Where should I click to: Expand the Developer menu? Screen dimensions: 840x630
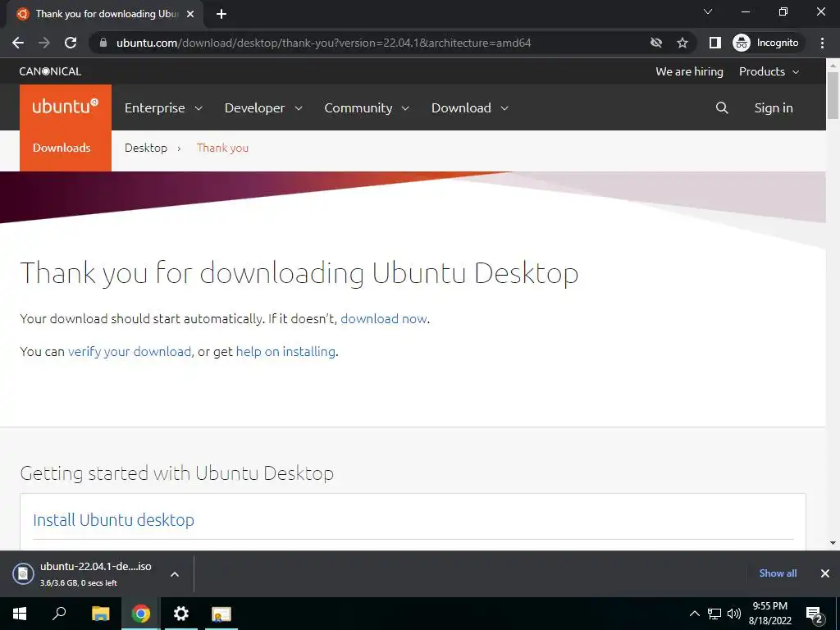(263, 107)
